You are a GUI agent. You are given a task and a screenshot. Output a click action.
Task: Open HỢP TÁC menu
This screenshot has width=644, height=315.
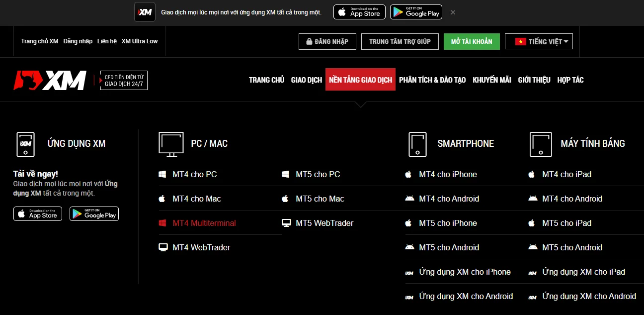point(570,80)
